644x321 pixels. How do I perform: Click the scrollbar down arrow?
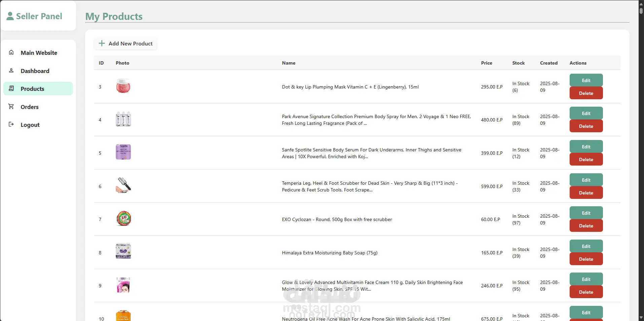[641, 318]
